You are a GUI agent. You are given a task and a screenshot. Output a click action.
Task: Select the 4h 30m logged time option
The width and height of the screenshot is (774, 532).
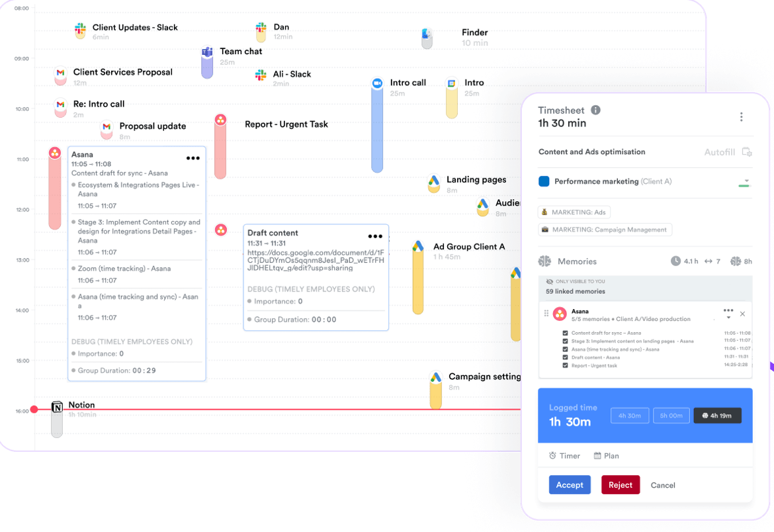pos(629,416)
